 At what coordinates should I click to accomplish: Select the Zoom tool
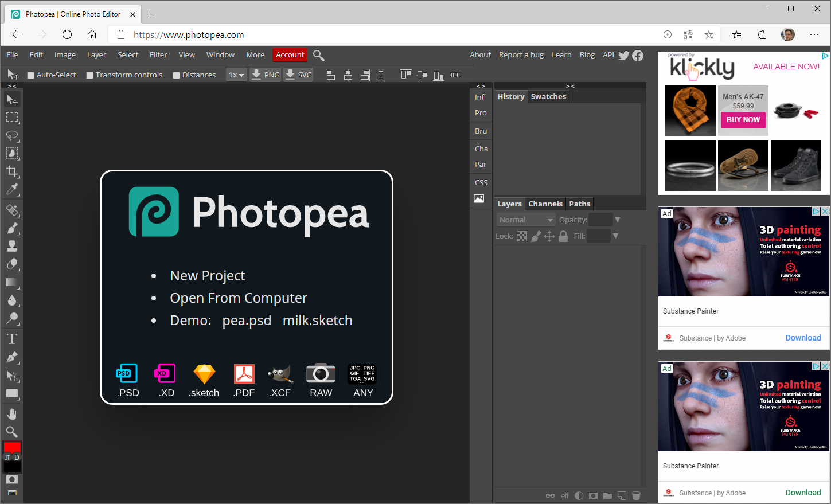coord(12,432)
